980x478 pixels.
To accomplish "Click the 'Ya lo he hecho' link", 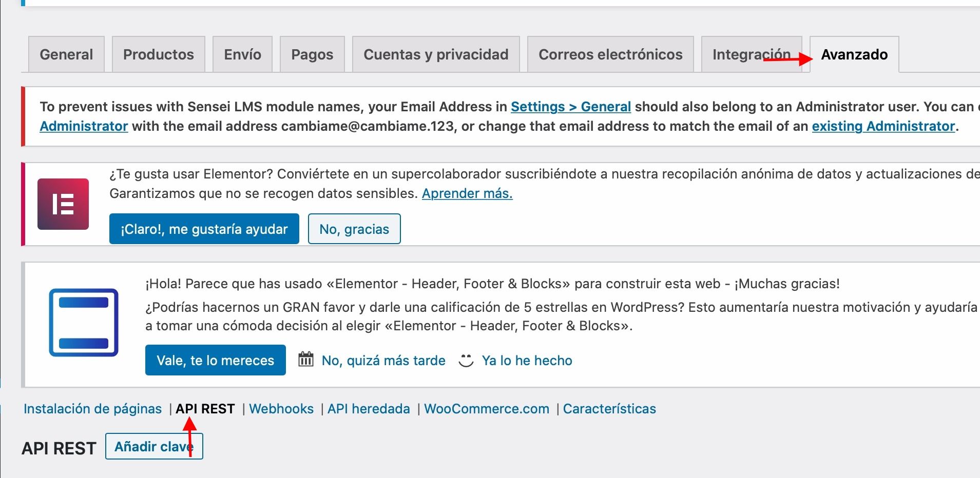I will pos(527,361).
